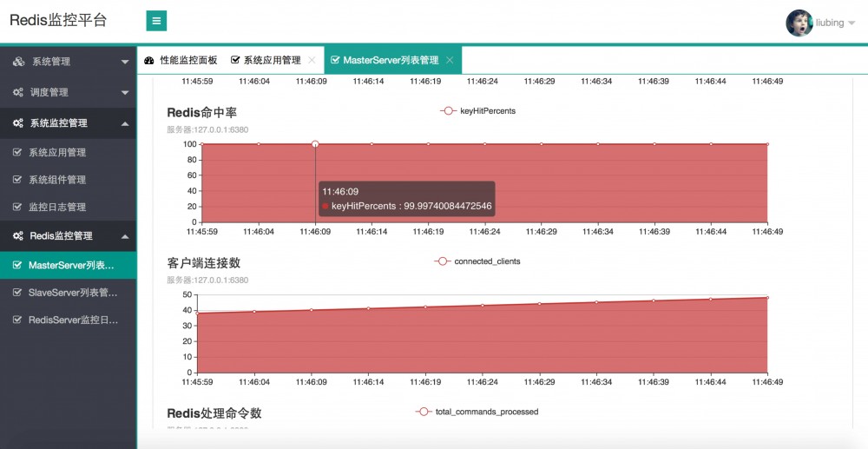This screenshot has height=449, width=868.
Task: Click 服务器:127.0.0.1:6380 under 客户端连接数
Action: coord(207,281)
